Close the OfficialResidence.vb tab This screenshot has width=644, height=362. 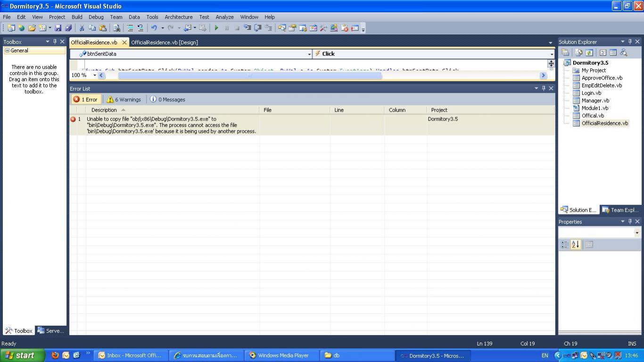[124, 42]
